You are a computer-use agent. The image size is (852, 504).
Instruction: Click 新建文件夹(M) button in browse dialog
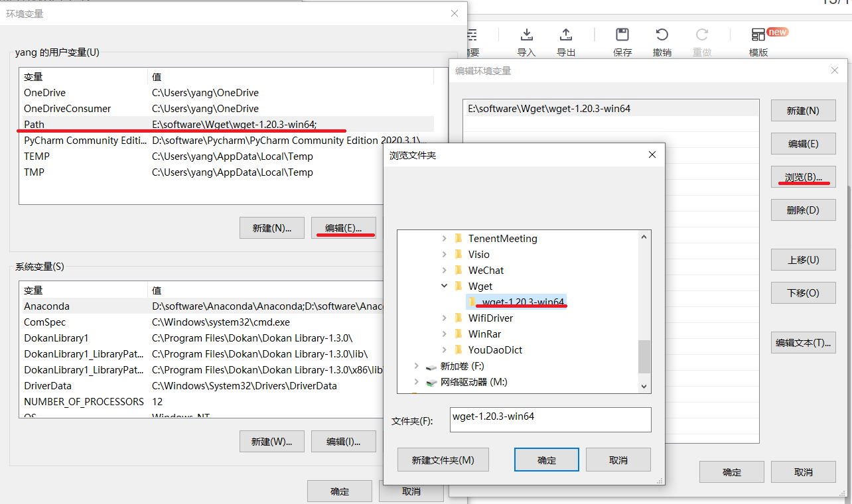pyautogui.click(x=443, y=460)
